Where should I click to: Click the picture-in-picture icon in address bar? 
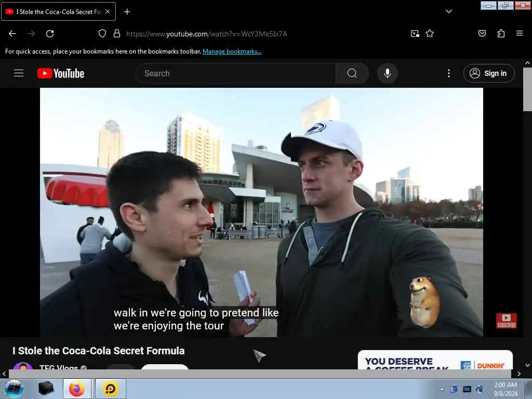[415, 34]
